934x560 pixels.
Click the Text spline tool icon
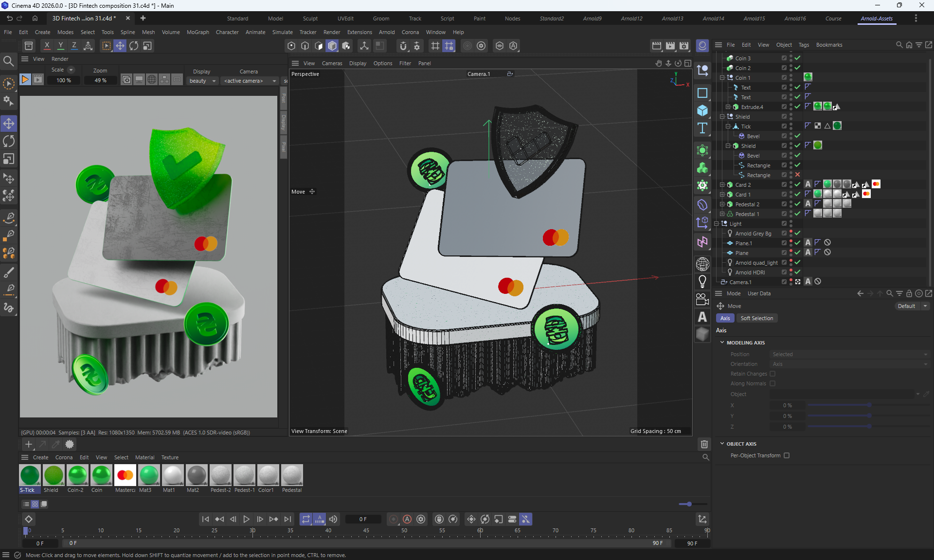point(702,128)
